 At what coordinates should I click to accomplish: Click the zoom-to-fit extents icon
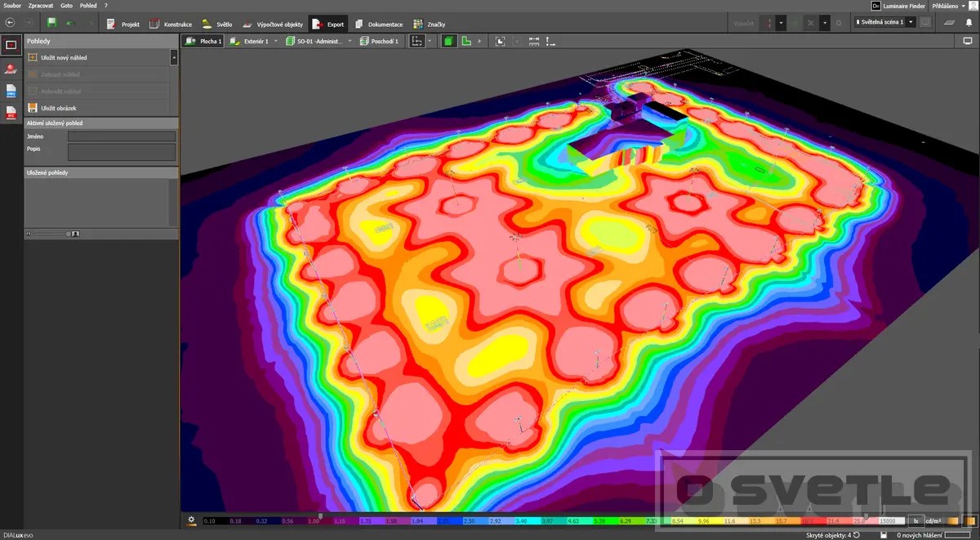pyautogui.click(x=500, y=41)
